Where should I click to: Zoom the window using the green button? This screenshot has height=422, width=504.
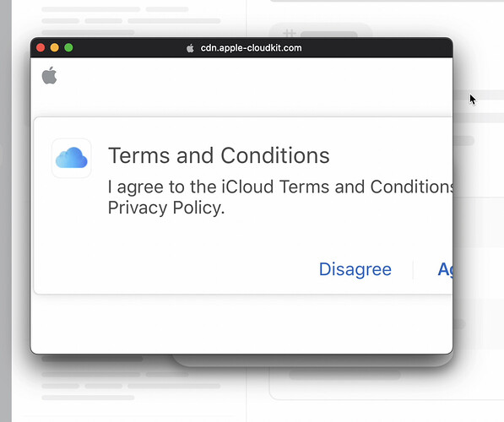(x=68, y=47)
